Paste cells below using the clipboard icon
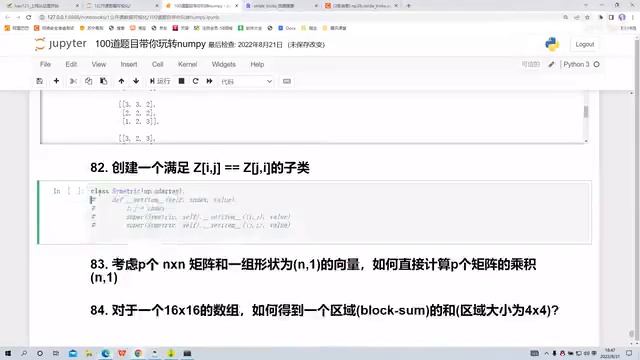The image size is (640, 360). click(104, 81)
